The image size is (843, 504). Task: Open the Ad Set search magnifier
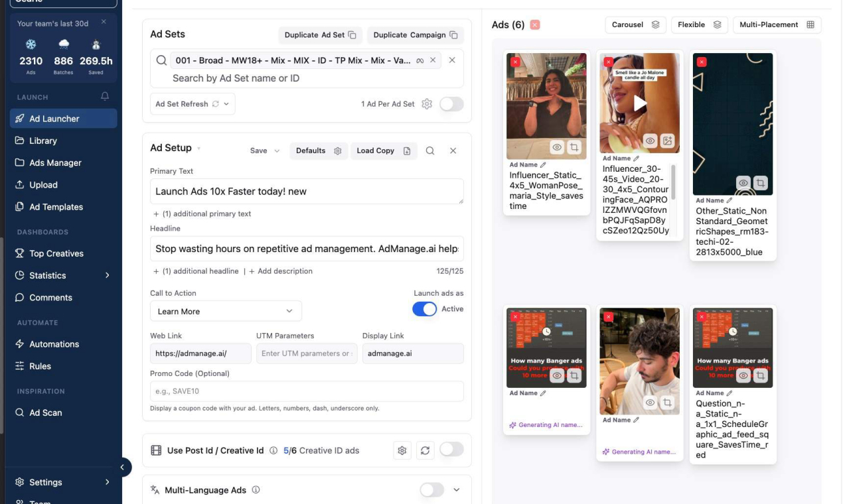161,60
